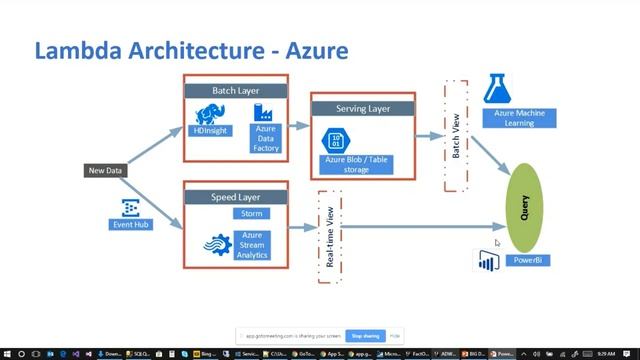Click the HDInsight elephant icon
Screen dimensions: 640x360
click(210, 114)
